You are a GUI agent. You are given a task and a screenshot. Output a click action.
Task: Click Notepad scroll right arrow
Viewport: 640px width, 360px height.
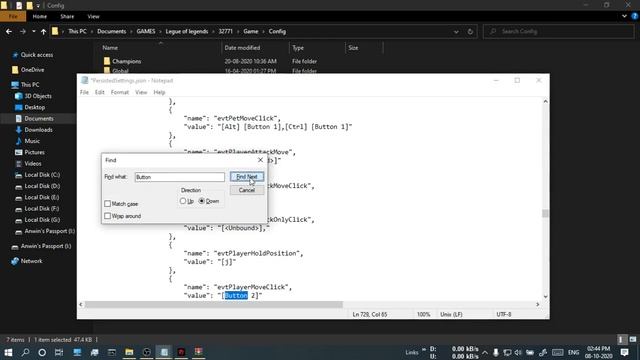(538, 304)
